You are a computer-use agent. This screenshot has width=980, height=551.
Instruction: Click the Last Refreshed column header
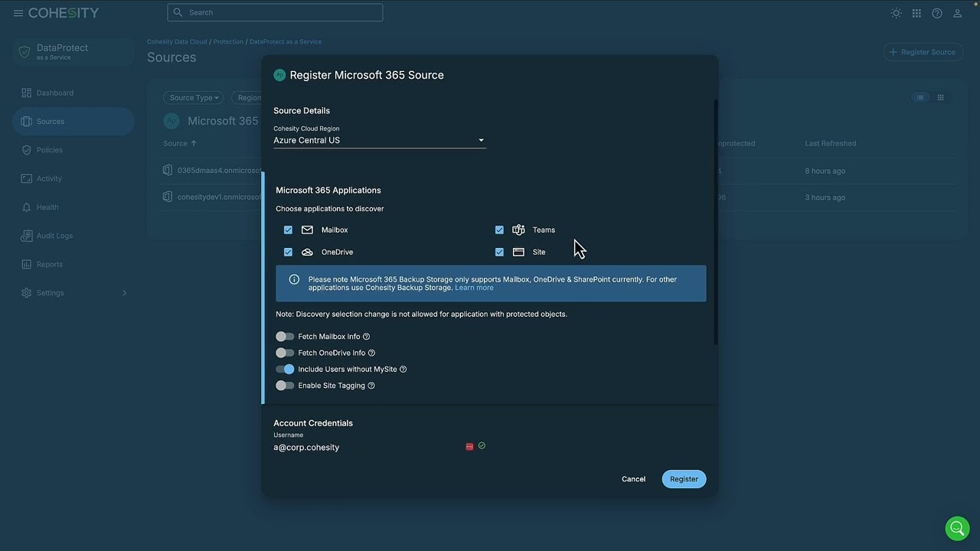click(x=831, y=143)
